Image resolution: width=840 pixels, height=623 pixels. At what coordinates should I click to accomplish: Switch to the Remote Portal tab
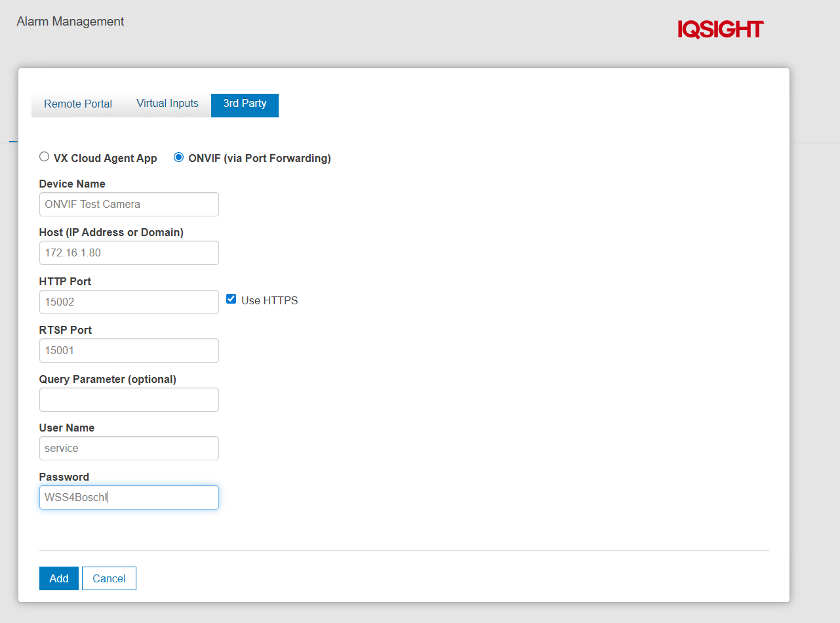click(78, 104)
